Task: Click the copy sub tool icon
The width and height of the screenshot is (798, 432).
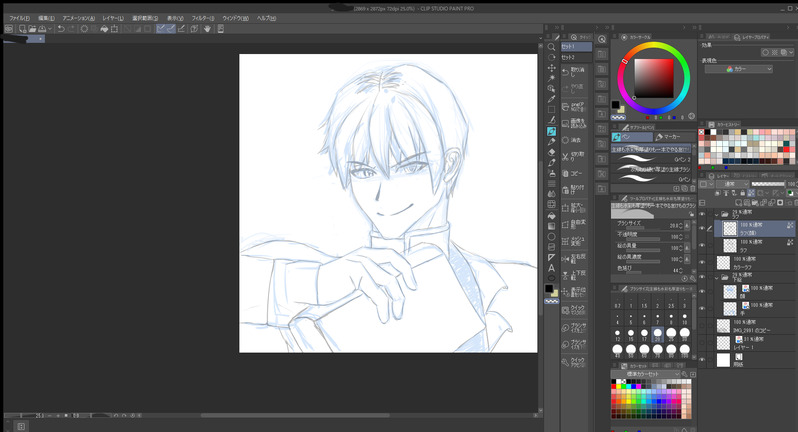Action: point(685,188)
